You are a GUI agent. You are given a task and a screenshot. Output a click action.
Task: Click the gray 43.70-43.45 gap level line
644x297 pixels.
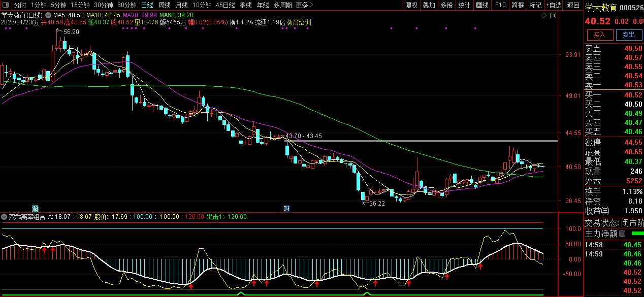pyautogui.click(x=432, y=141)
